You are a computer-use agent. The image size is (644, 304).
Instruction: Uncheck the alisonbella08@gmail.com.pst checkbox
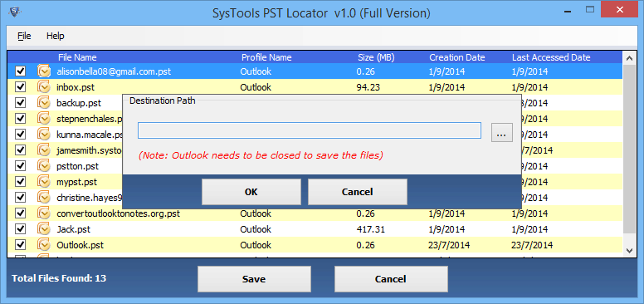pos(20,71)
